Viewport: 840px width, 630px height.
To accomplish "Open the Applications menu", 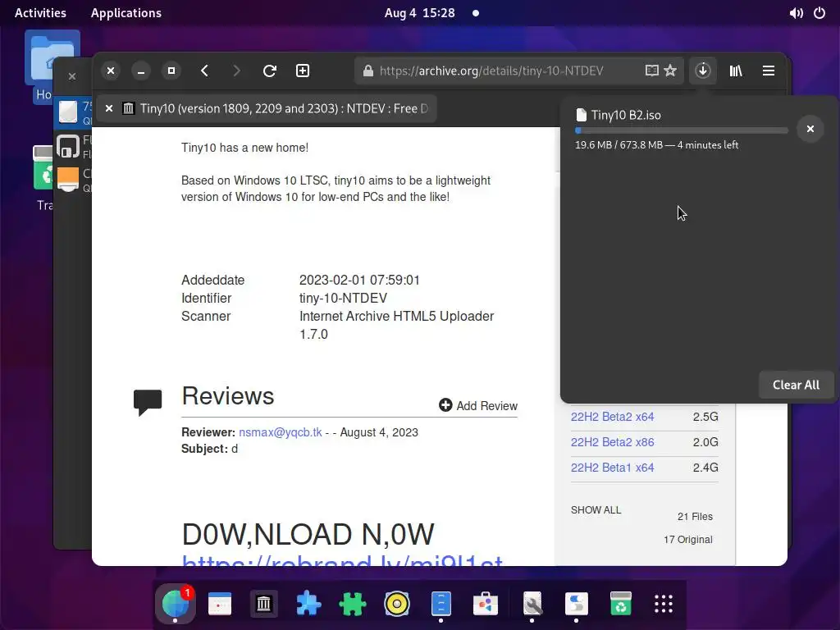I will click(x=126, y=13).
